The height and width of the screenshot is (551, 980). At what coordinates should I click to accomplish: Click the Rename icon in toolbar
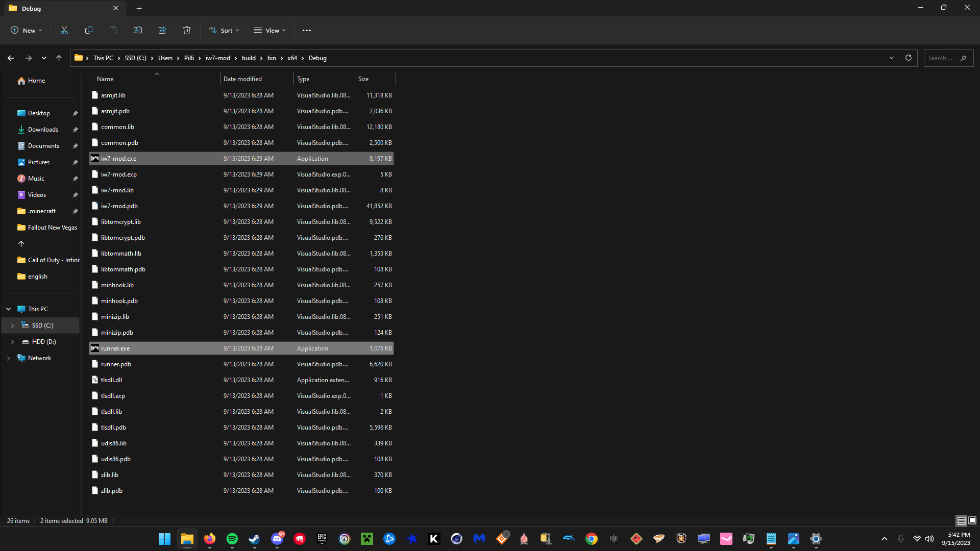pyautogui.click(x=138, y=31)
